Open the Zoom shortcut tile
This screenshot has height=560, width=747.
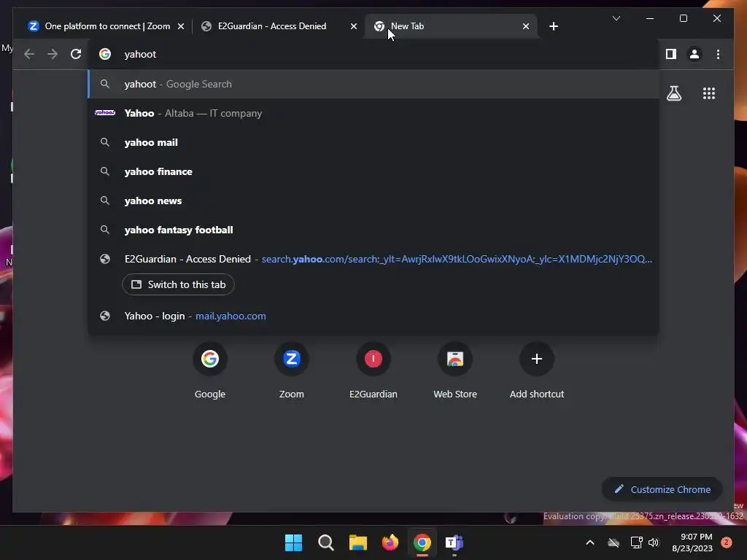[x=292, y=371]
